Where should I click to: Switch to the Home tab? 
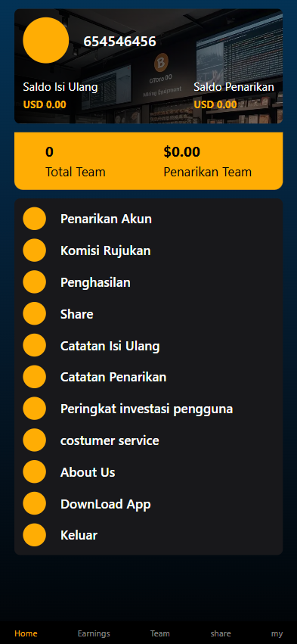(26, 633)
